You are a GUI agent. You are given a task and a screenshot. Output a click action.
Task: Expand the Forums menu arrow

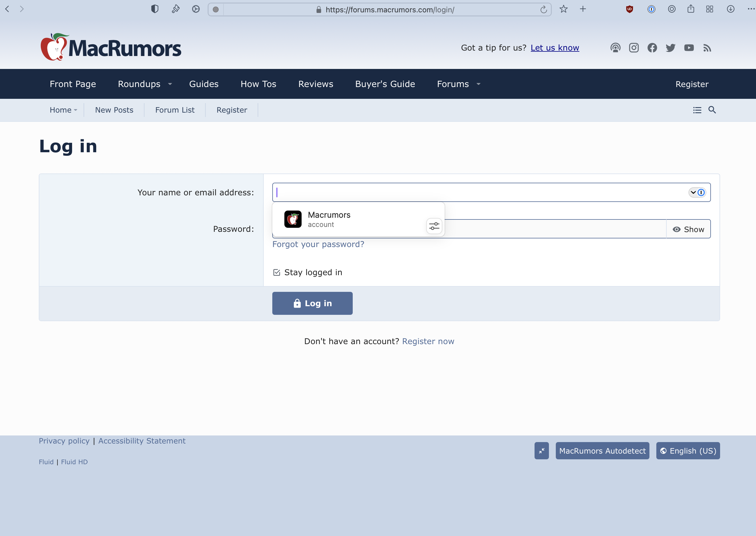coord(479,84)
